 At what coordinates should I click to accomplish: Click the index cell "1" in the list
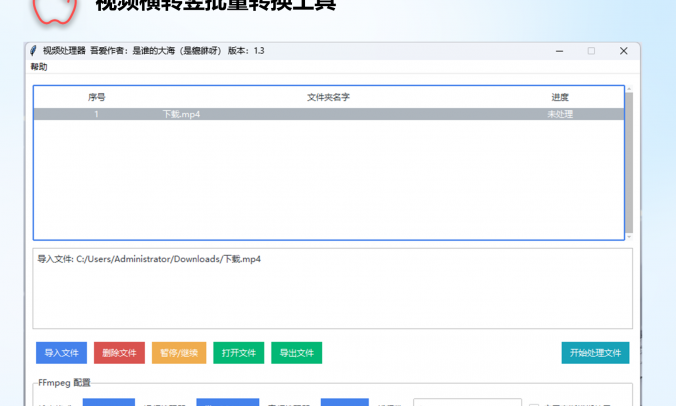coord(97,114)
